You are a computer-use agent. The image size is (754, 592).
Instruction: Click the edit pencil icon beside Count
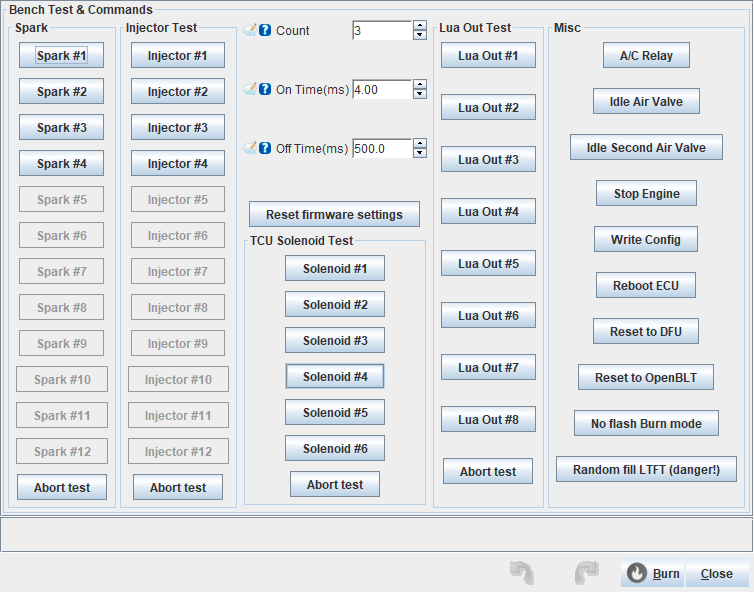point(250,30)
